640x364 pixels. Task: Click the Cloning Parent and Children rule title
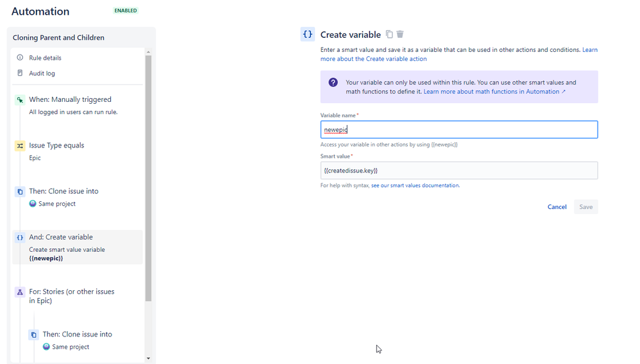pyautogui.click(x=58, y=38)
